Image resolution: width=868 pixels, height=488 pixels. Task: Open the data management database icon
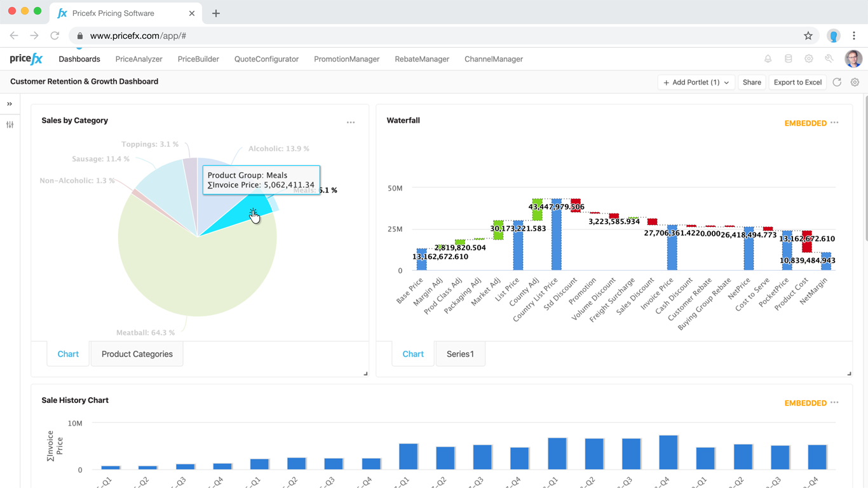(788, 58)
